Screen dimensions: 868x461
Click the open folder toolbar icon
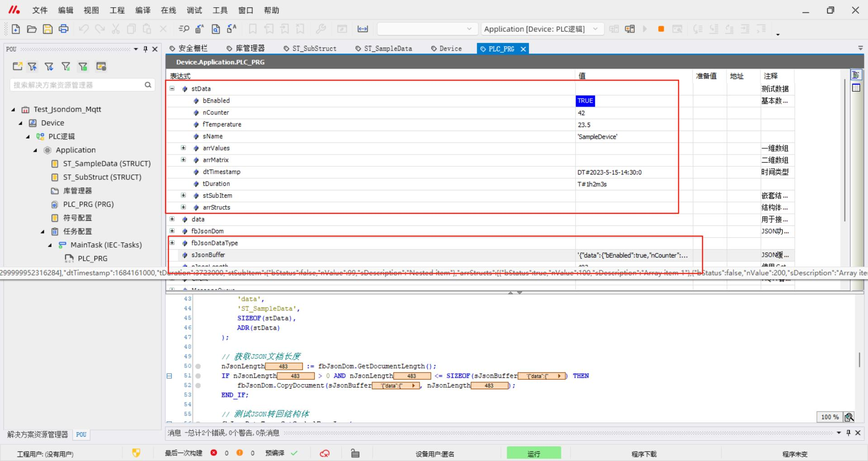32,29
